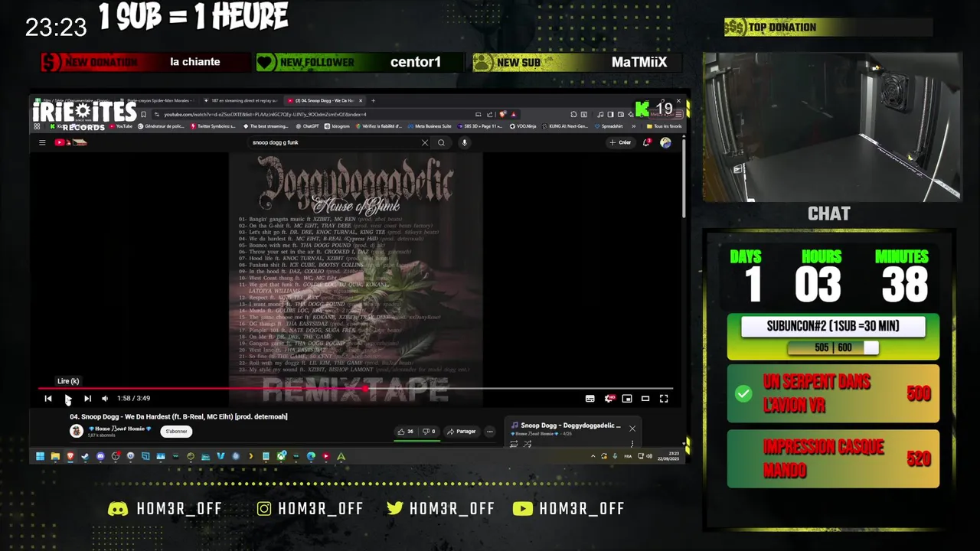Click the YouTube logo to go home
The height and width of the screenshot is (551, 980).
pyautogui.click(x=69, y=142)
